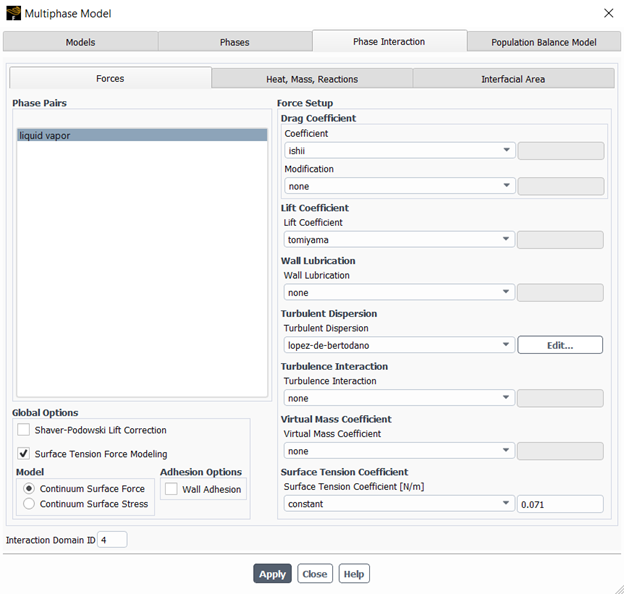Viewport: 624px width, 594px height.
Task: Open the Drag Coefficient ishii dropdown
Action: point(400,150)
